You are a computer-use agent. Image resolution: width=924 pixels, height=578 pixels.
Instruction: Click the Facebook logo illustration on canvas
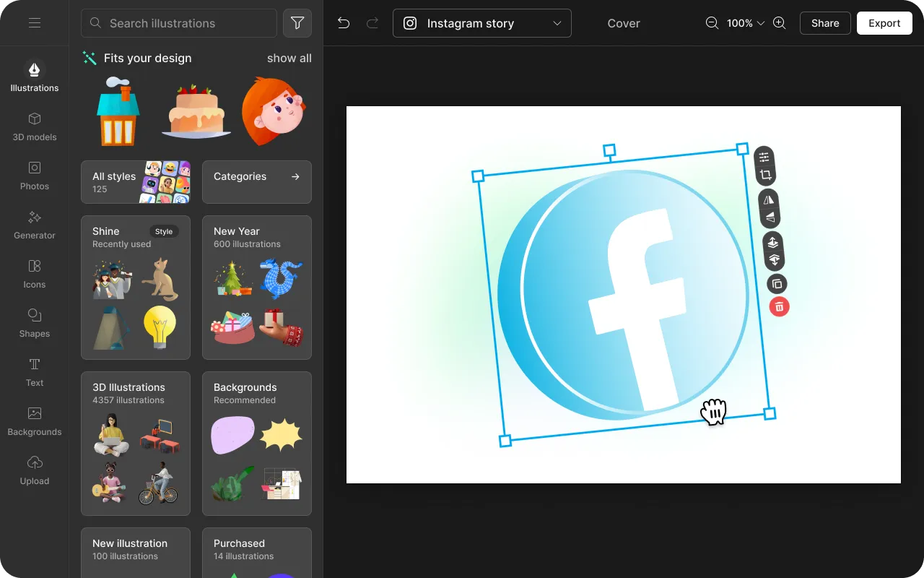(623, 295)
